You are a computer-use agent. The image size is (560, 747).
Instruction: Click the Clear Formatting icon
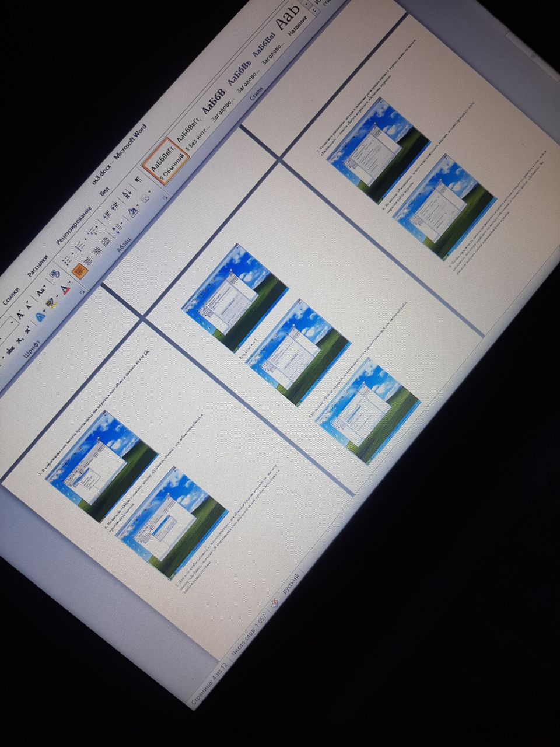point(55,274)
